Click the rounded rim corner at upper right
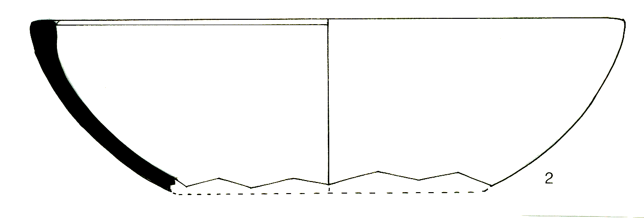This screenshot has width=644, height=224. click(623, 21)
